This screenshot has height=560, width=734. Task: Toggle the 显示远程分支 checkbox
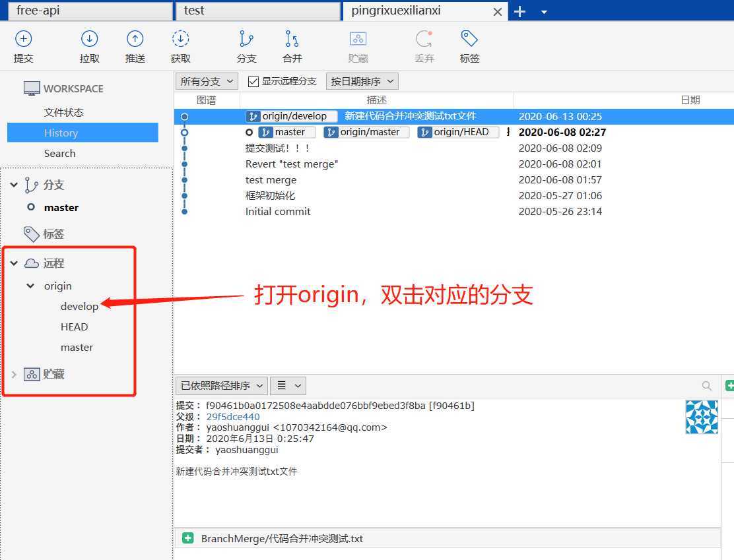click(253, 81)
